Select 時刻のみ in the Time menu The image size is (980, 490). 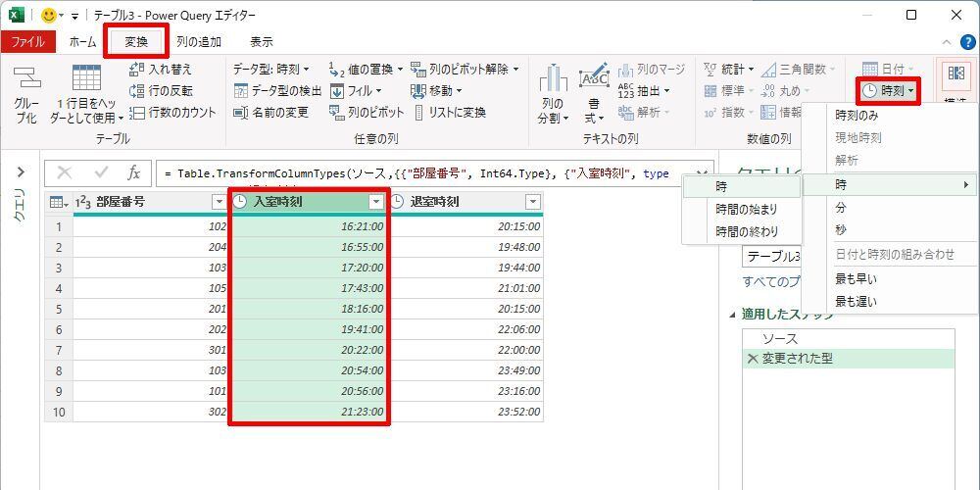[x=857, y=115]
